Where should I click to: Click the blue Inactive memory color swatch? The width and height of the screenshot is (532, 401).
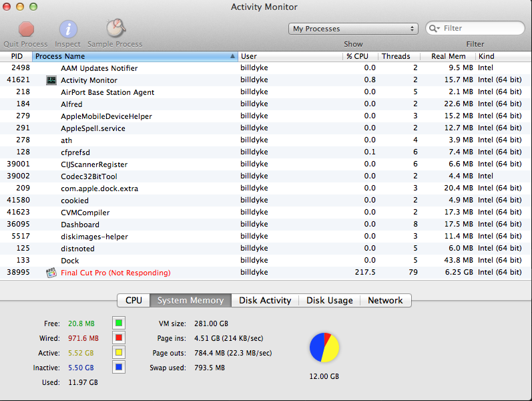[x=119, y=367]
